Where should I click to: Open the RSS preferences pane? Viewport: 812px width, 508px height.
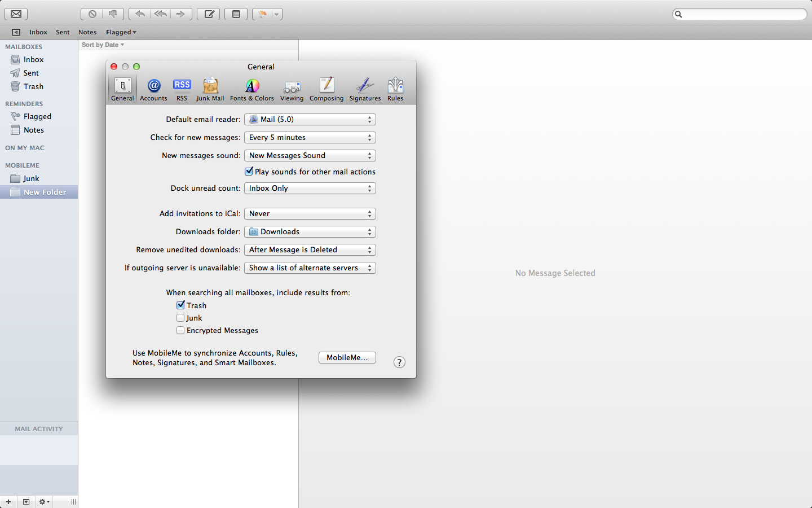coord(182,90)
